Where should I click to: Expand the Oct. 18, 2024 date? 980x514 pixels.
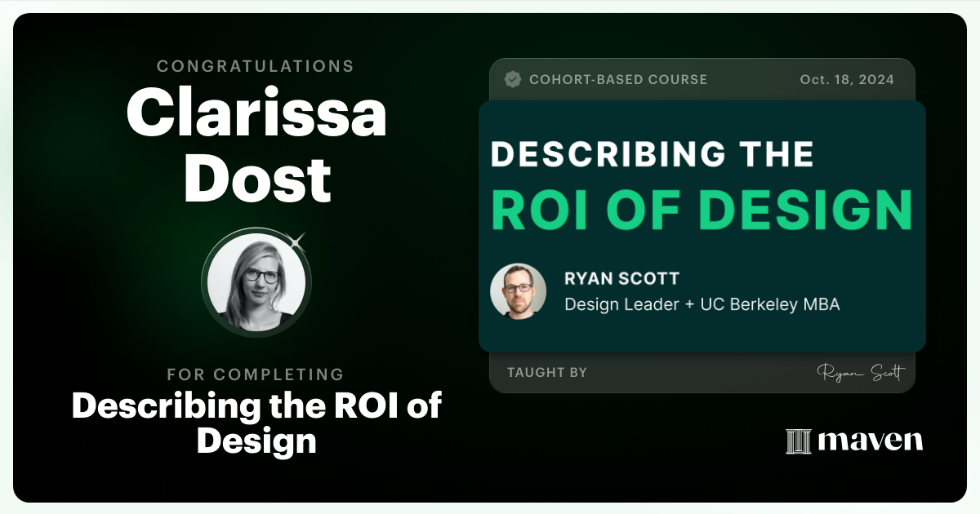click(x=847, y=79)
